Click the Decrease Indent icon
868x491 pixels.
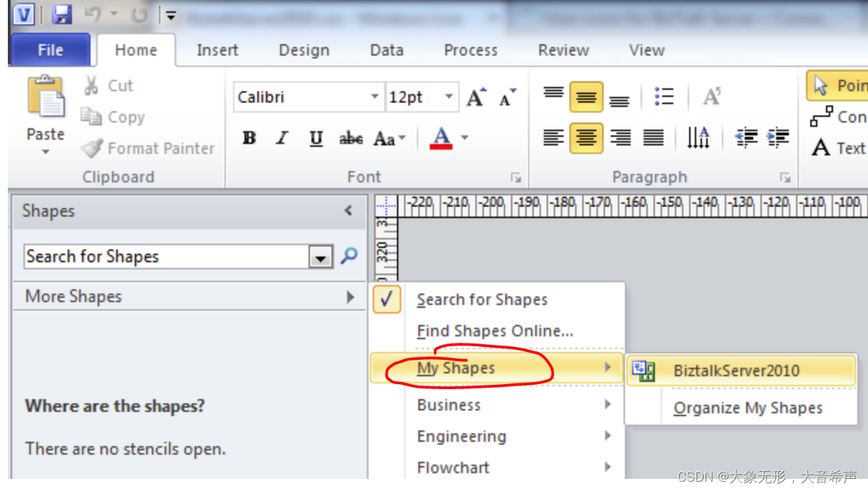click(745, 138)
